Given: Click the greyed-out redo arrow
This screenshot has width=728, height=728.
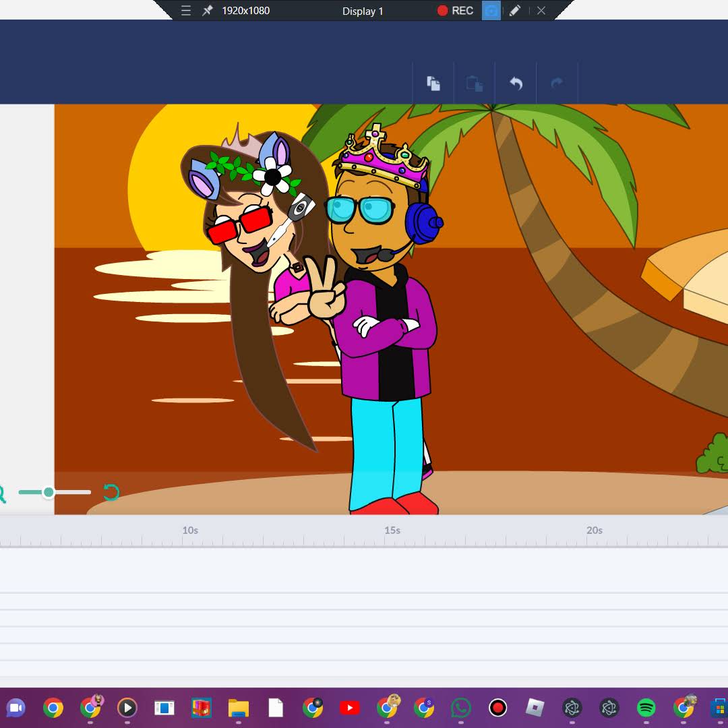Looking at the screenshot, I should (x=557, y=84).
